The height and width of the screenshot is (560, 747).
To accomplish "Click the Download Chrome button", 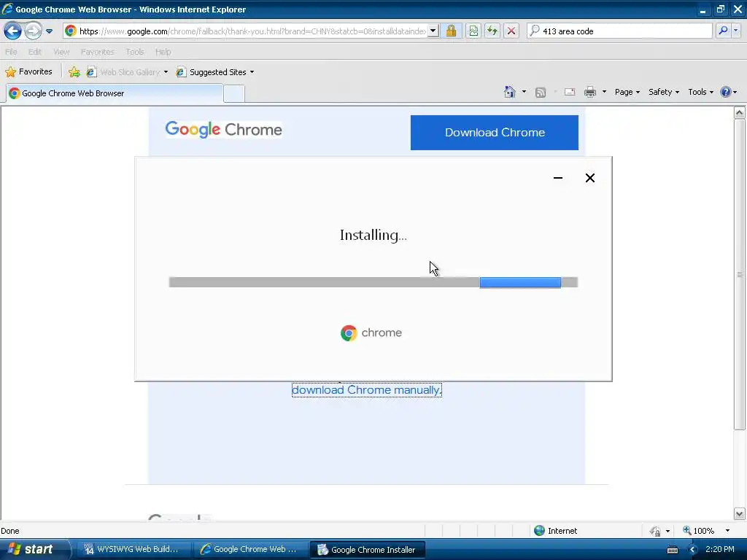I will tap(495, 133).
